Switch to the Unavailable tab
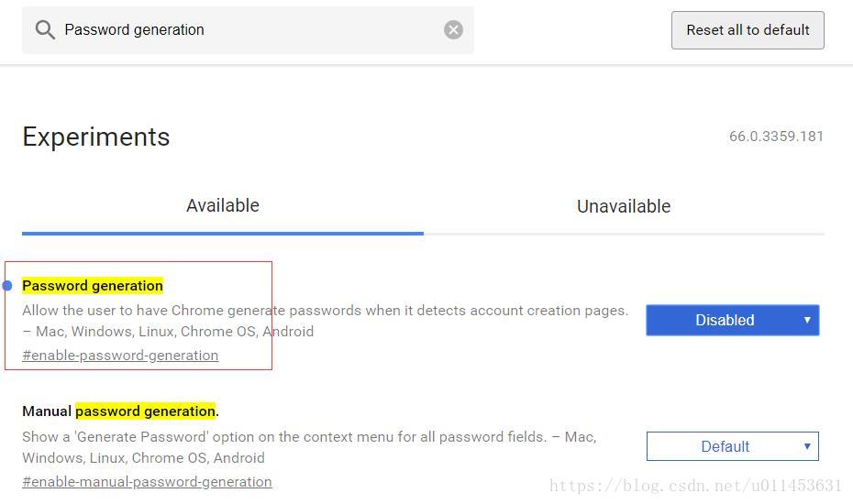Viewport: 853px width, 504px height. [x=624, y=206]
